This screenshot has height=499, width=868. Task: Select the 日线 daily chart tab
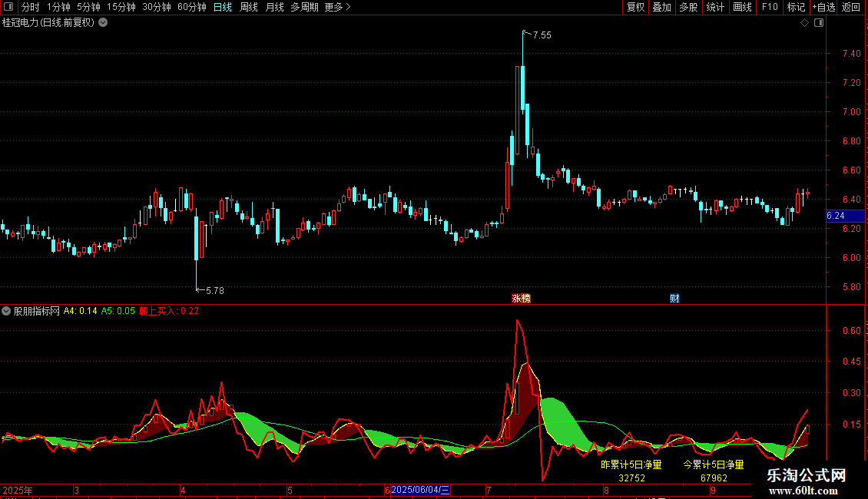(x=223, y=7)
